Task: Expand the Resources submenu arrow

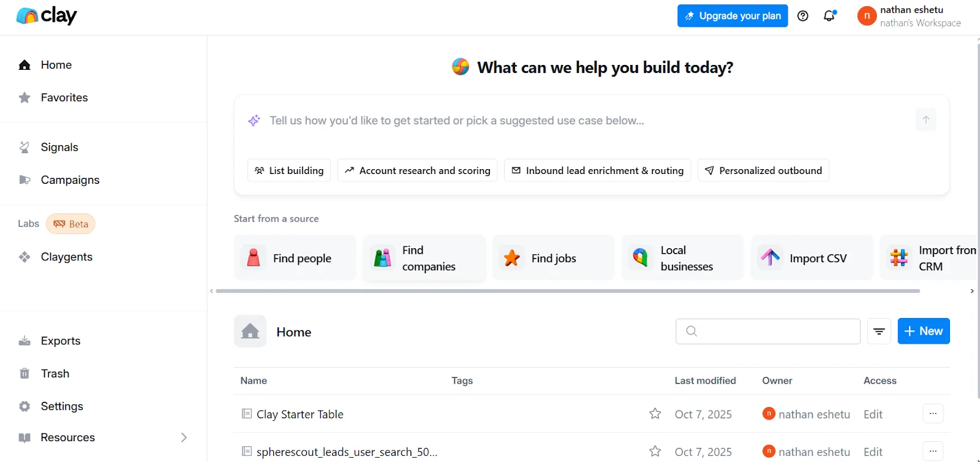Action: point(184,437)
